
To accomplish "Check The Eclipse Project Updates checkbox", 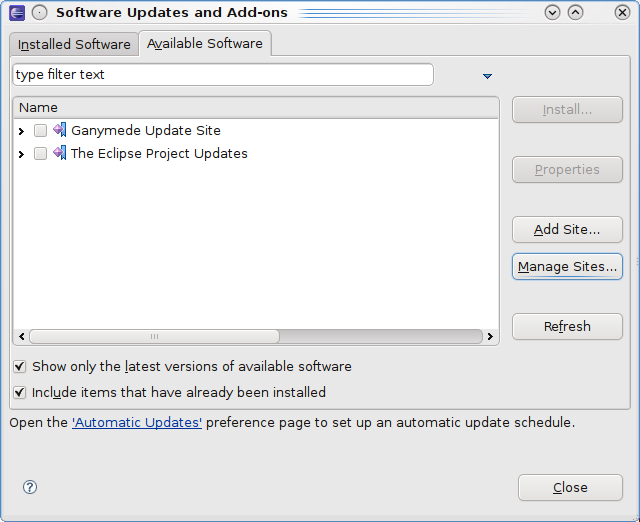I will pyautogui.click(x=40, y=153).
